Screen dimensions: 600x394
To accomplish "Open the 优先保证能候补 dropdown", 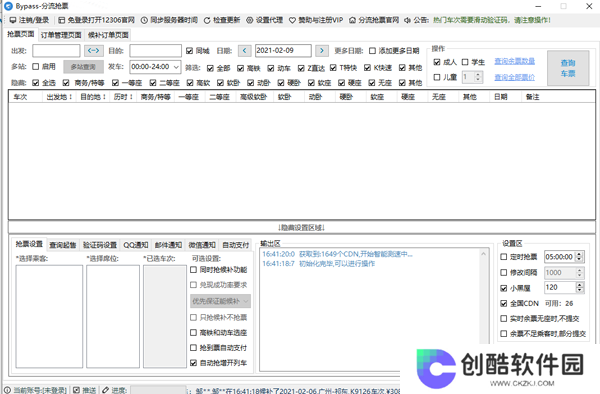I will coord(246,301).
